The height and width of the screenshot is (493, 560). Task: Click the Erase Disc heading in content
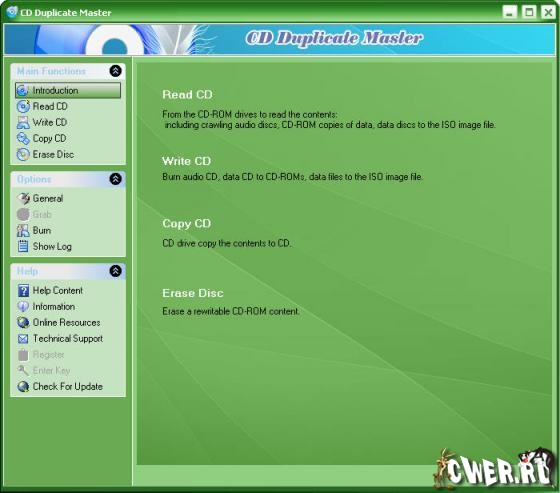pos(193,293)
